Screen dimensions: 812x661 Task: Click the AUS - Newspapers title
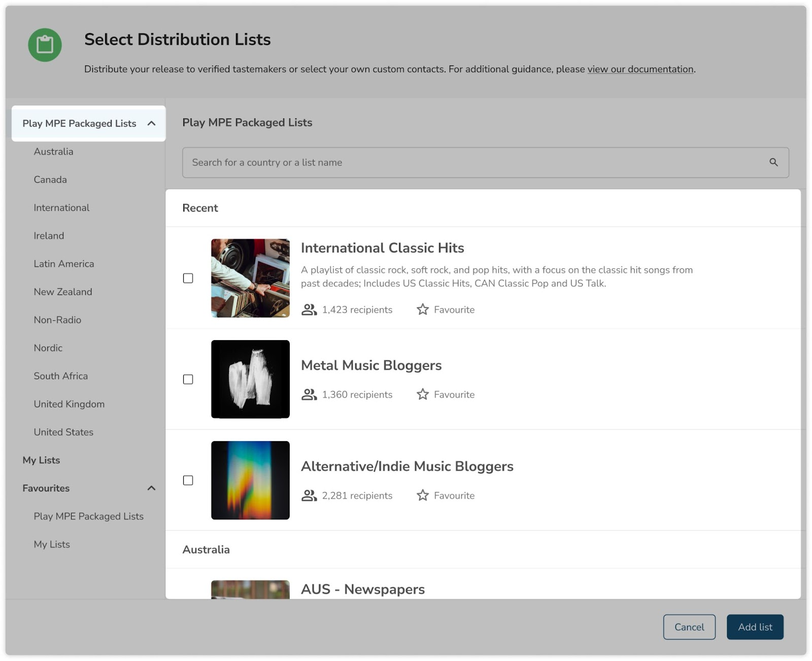(363, 589)
